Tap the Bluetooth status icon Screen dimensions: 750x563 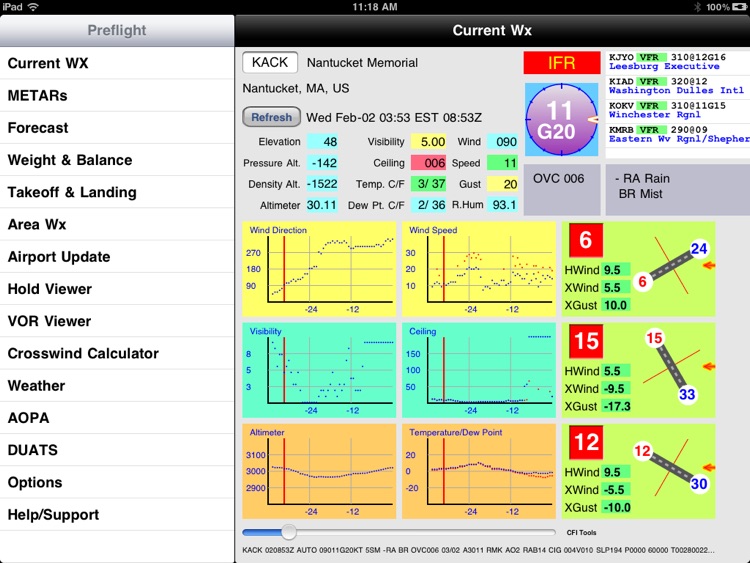tap(697, 7)
